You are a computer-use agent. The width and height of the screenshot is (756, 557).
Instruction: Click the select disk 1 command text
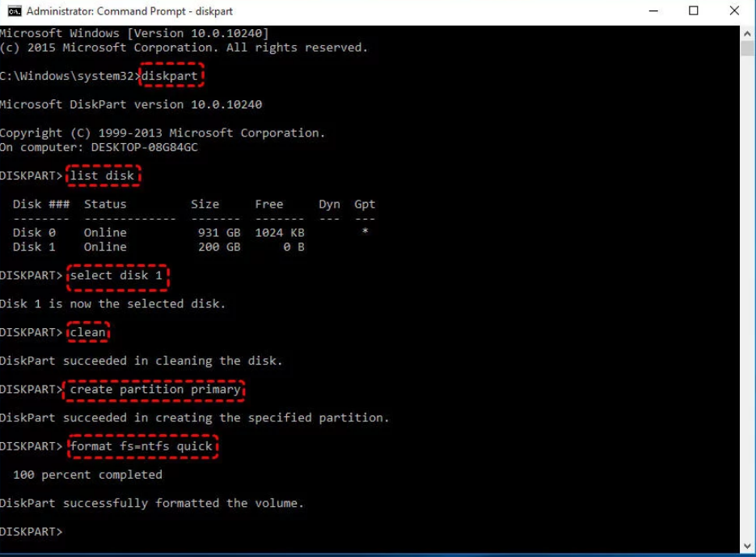(x=118, y=276)
